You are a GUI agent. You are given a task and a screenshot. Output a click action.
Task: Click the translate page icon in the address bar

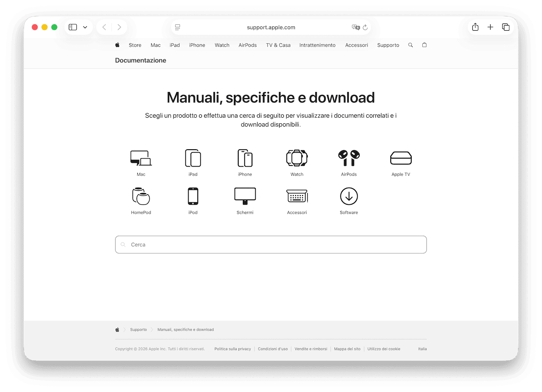356,27
